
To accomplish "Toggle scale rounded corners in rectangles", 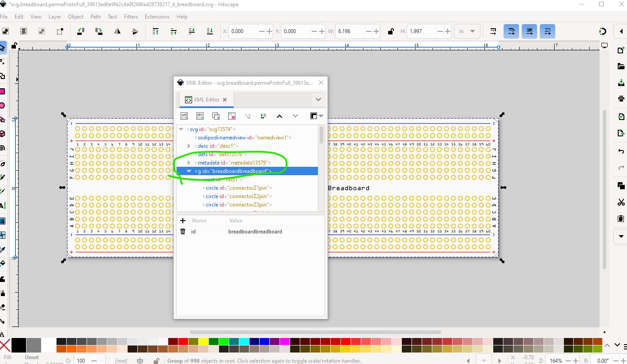I will click(511, 31).
